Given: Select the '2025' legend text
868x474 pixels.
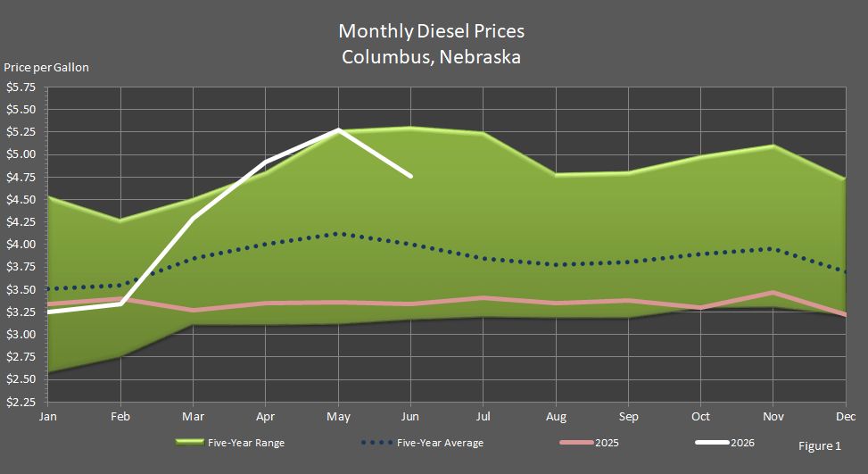Looking at the screenshot, I should tap(607, 443).
